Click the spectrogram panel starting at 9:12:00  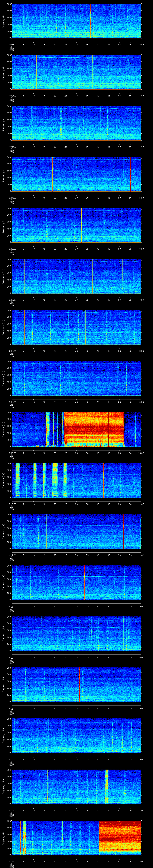coord(77,583)
